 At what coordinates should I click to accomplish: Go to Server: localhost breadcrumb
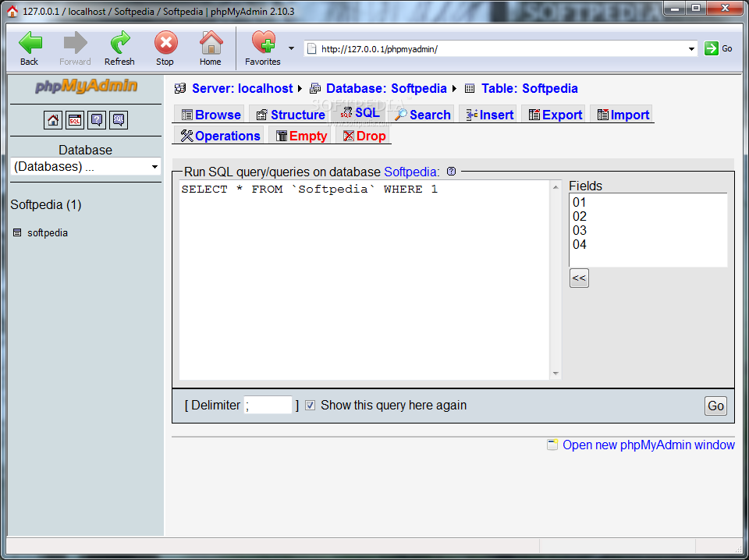pyautogui.click(x=242, y=88)
